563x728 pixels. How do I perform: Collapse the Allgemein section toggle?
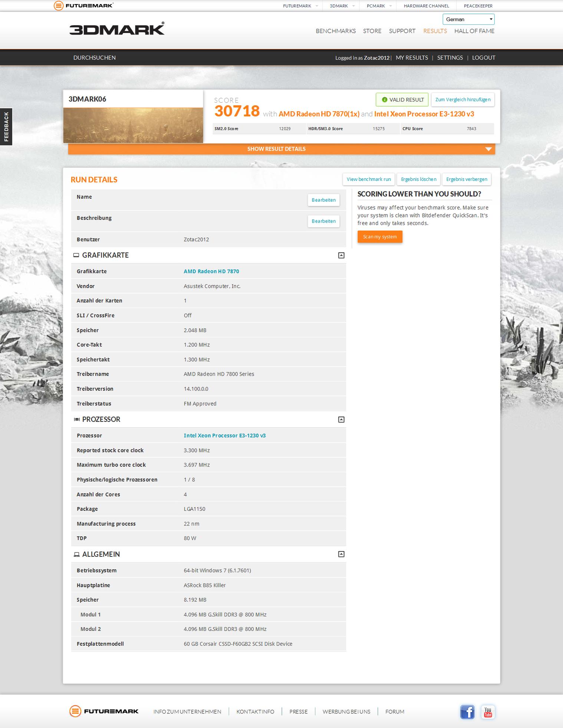pos(341,554)
